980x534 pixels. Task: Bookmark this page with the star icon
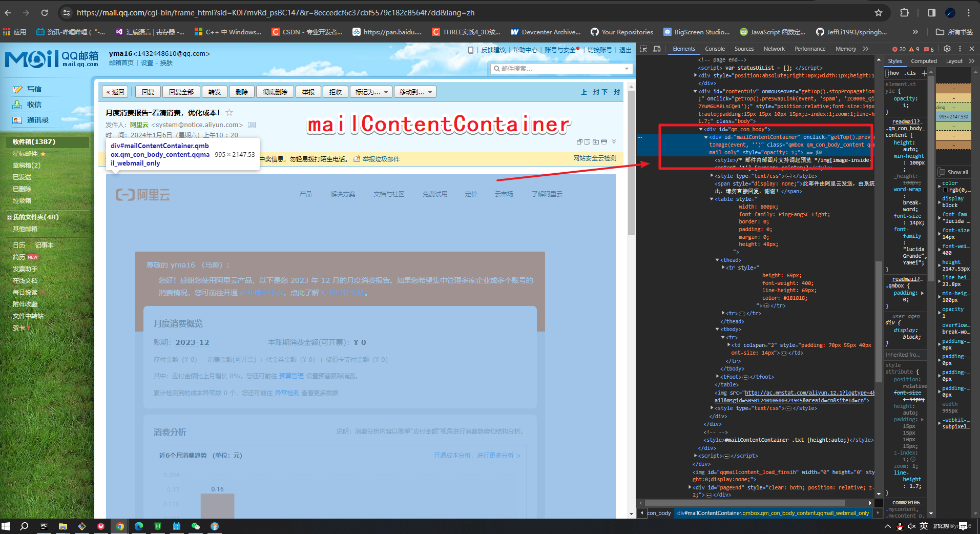[x=879, y=13]
